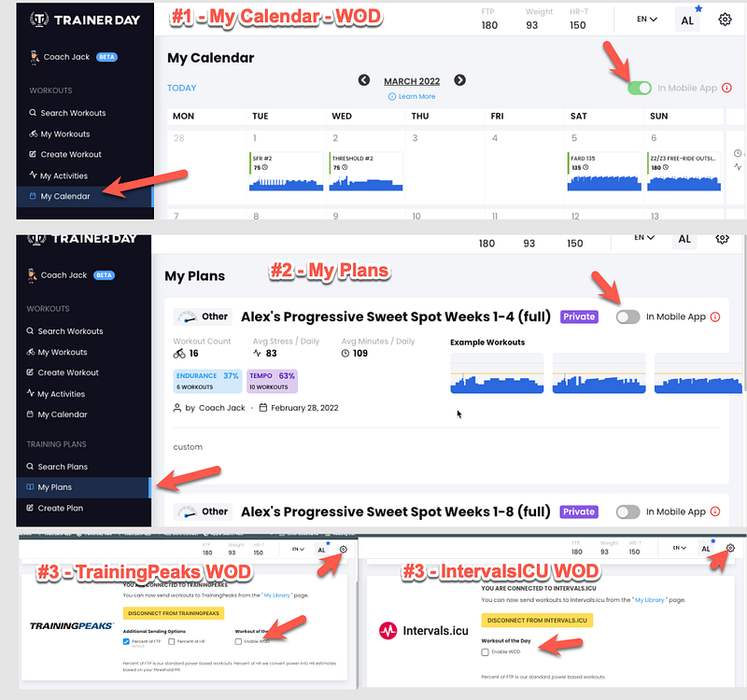Click the Learn More link under the month
747x700 pixels.
[412, 96]
